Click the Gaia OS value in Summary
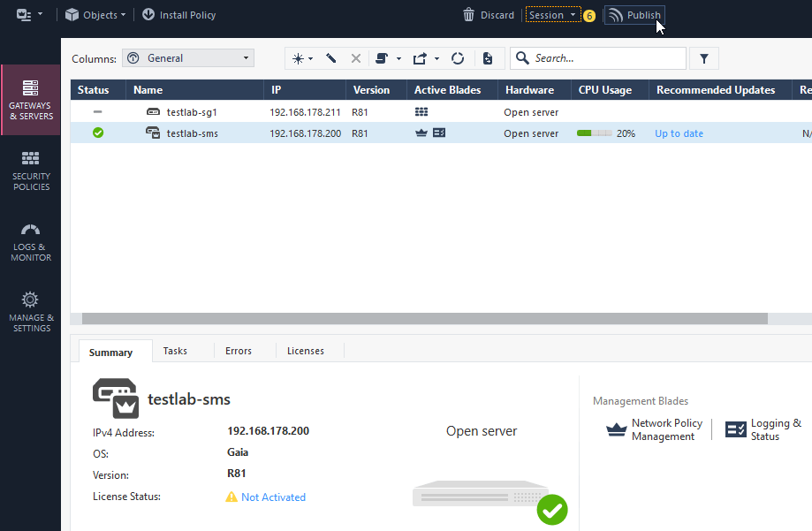The width and height of the screenshot is (812, 531). [x=238, y=452]
